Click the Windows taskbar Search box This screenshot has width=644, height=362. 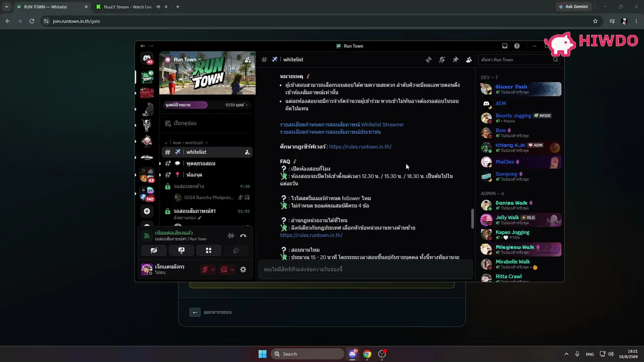[307, 354]
